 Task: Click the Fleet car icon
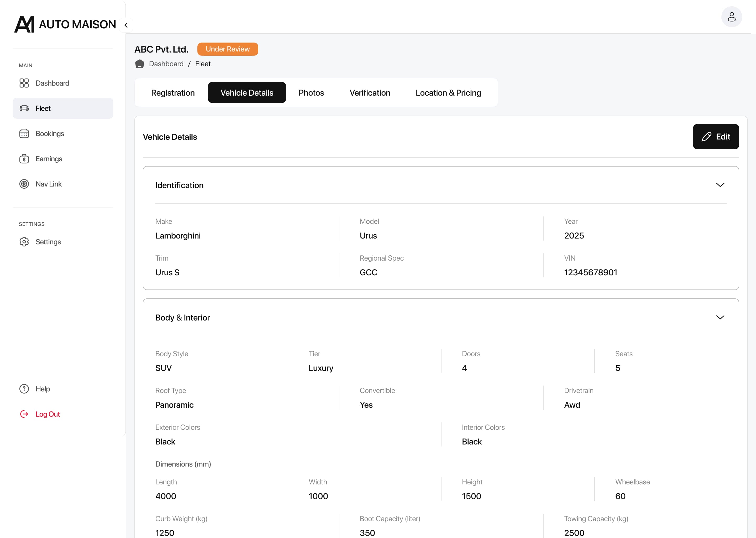click(24, 108)
